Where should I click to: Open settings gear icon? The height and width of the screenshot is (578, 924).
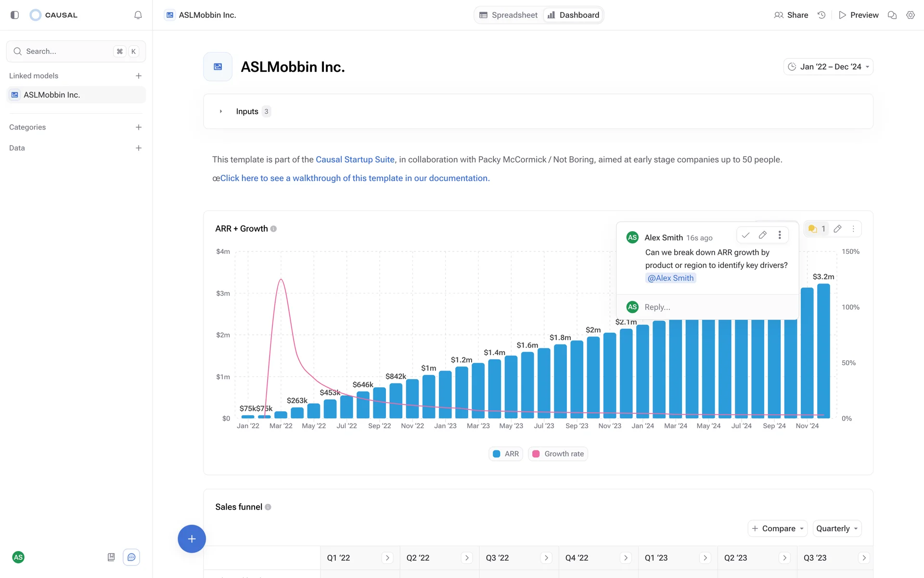tap(910, 15)
